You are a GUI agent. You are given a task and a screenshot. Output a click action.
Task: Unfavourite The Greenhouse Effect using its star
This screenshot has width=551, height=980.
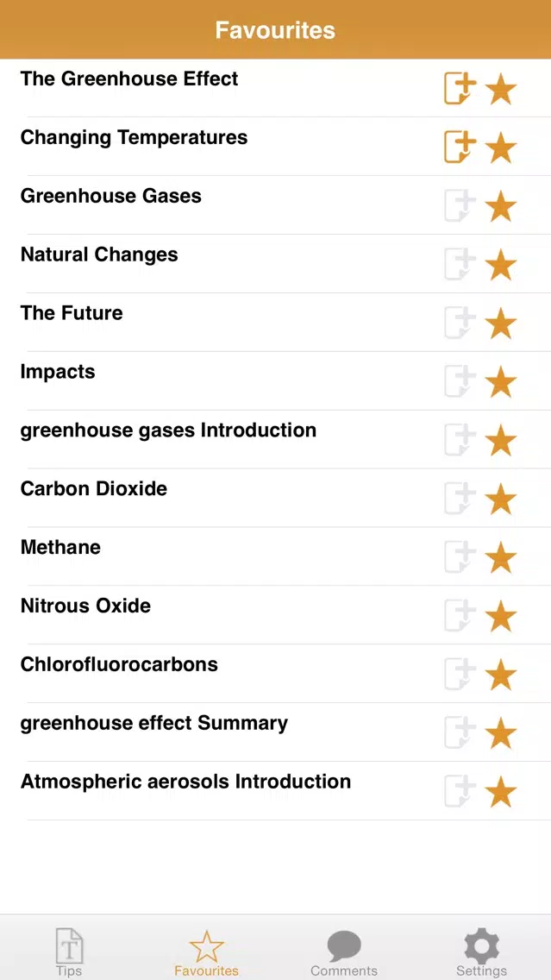click(501, 89)
